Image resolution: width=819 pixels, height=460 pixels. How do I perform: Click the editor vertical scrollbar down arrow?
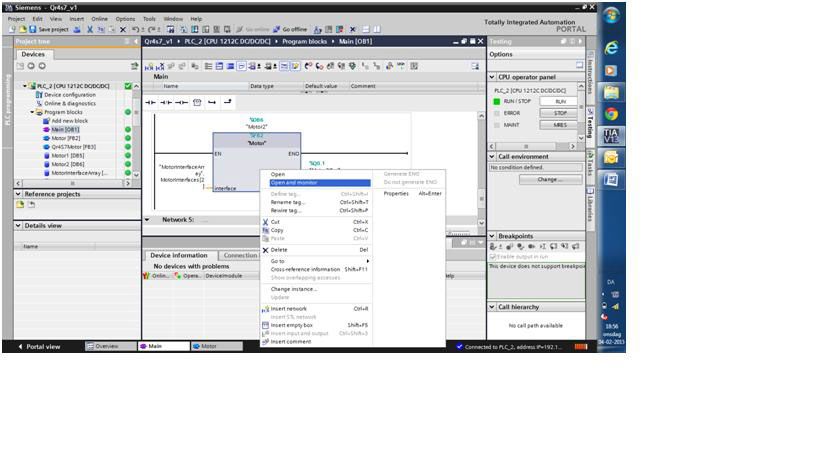pyautogui.click(x=481, y=223)
